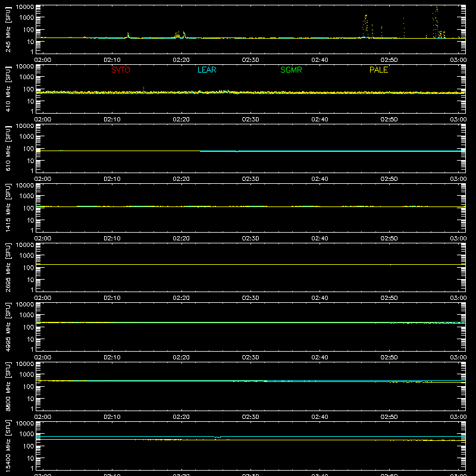This screenshot has width=476, height=476.
Task: Click the 02:30 time label below 1415 MHz plot
Action: pyautogui.click(x=250, y=239)
